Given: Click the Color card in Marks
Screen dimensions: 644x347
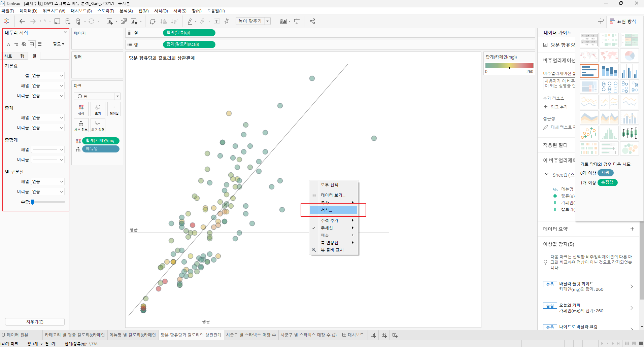Looking at the screenshot, I should coord(81,109).
